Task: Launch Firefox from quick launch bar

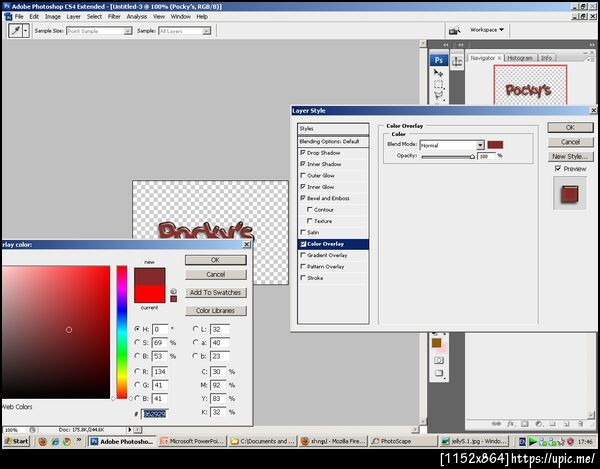Action: point(42,441)
